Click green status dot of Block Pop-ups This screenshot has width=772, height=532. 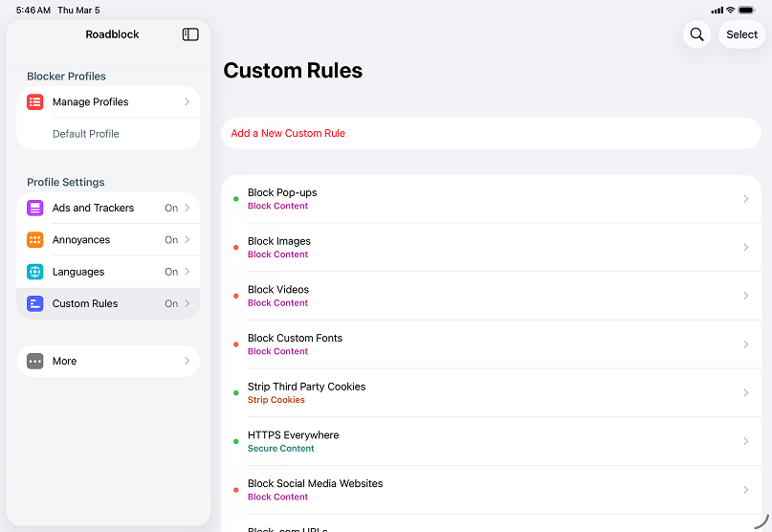click(236, 199)
